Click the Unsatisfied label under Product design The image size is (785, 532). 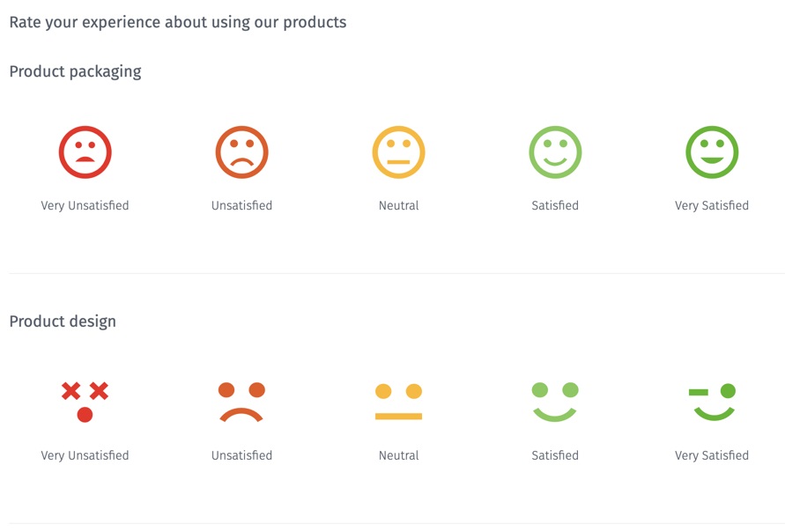241,456
